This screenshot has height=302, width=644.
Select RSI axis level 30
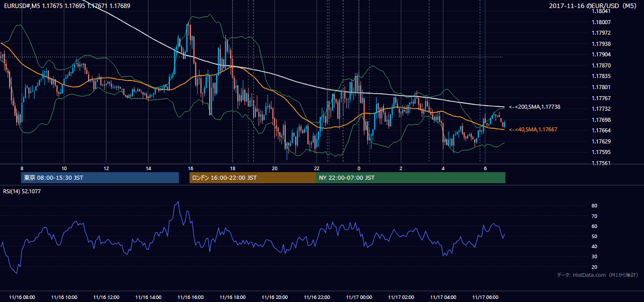594,257
